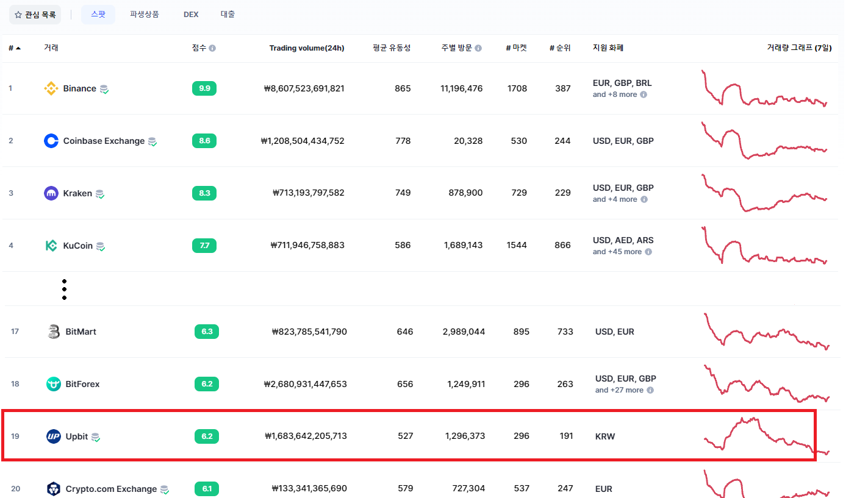Click info icon next to 'and +45 more'
Screen dimensions: 868x498
point(648,252)
